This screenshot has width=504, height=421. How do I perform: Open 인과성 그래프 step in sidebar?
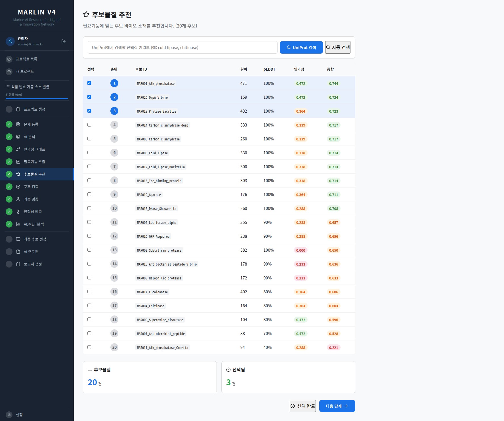tap(37, 149)
